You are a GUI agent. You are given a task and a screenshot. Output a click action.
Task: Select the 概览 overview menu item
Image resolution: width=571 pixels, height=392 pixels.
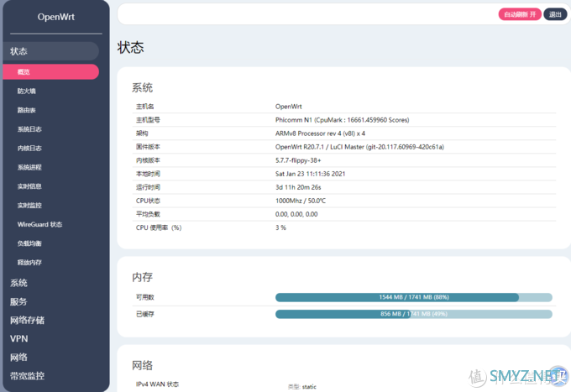pyautogui.click(x=50, y=71)
